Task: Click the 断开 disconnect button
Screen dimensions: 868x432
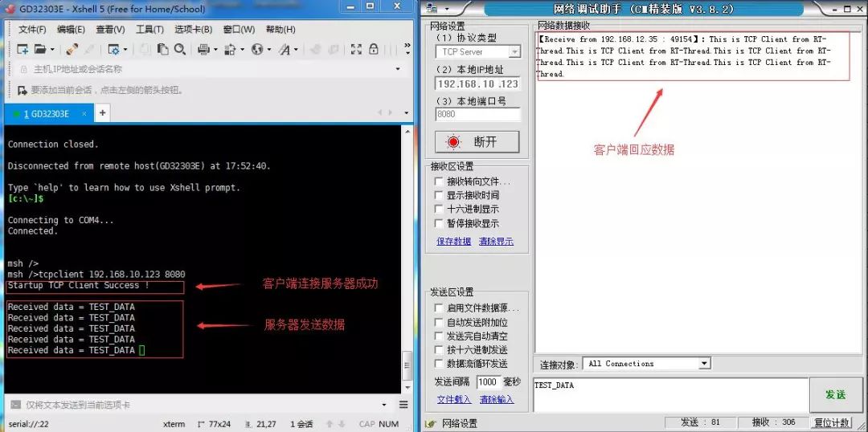Action: coord(477,141)
